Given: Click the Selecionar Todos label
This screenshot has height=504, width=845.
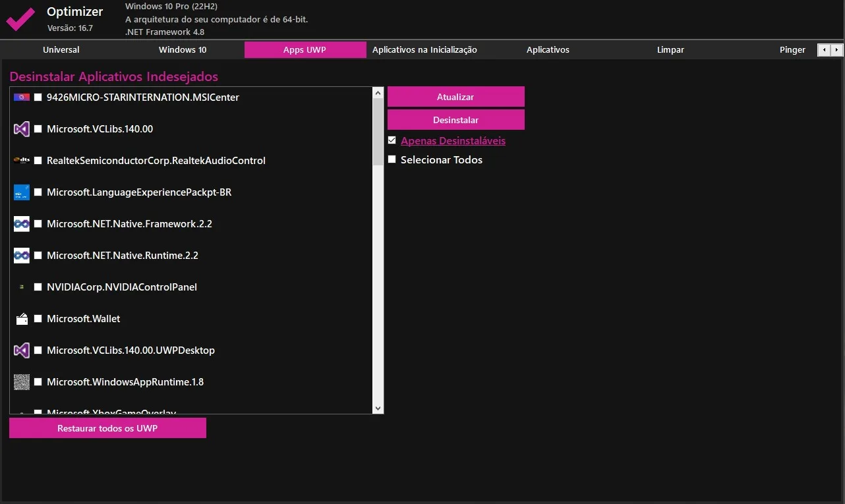Looking at the screenshot, I should click(442, 160).
